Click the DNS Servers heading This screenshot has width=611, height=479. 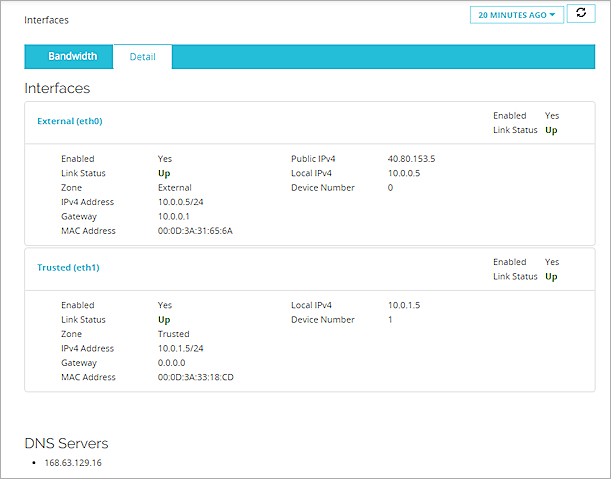[x=66, y=443]
